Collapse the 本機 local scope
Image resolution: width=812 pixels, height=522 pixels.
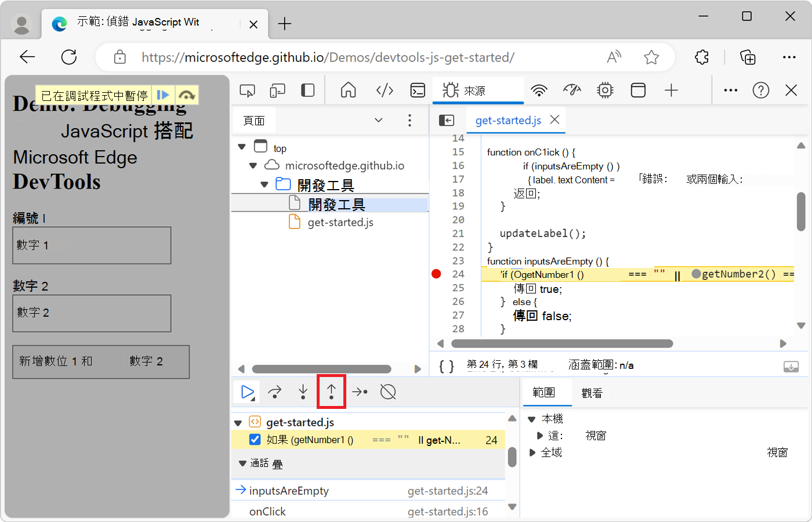531,419
